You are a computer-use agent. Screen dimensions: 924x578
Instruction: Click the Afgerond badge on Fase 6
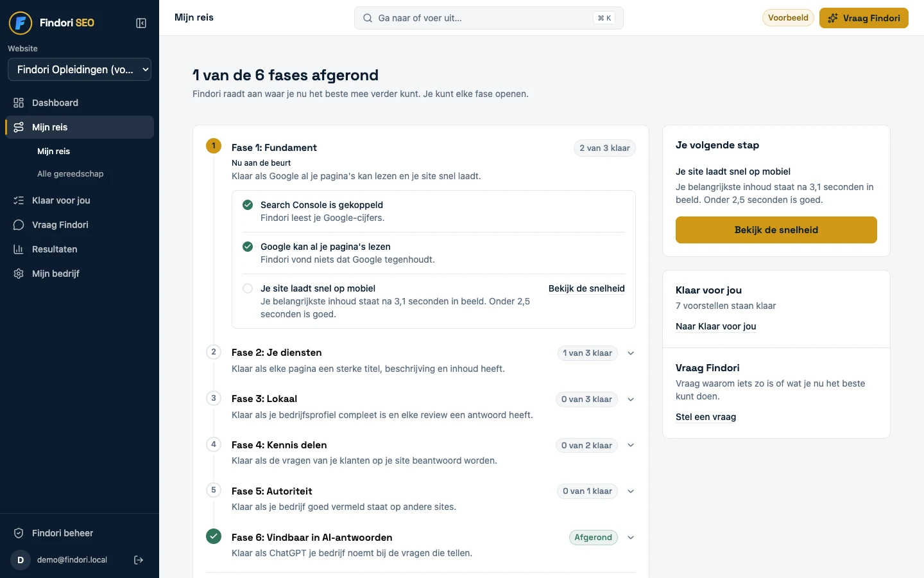(x=593, y=538)
